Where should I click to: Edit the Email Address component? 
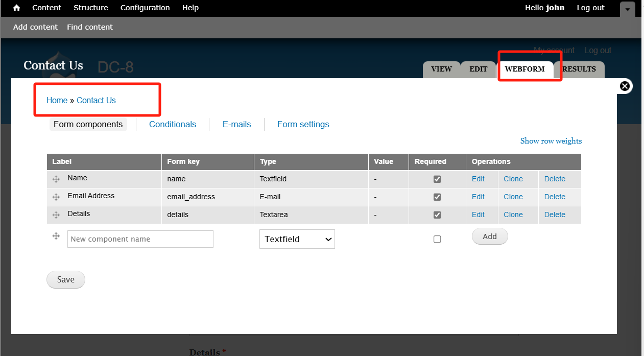(x=478, y=197)
